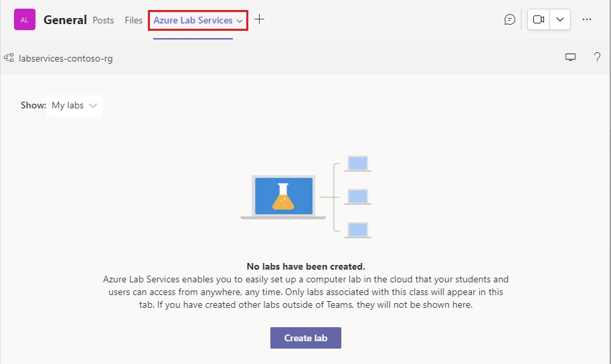Image resolution: width=611 pixels, height=364 pixels.
Task: Open the Azure Lab Services tab
Action: (x=193, y=20)
